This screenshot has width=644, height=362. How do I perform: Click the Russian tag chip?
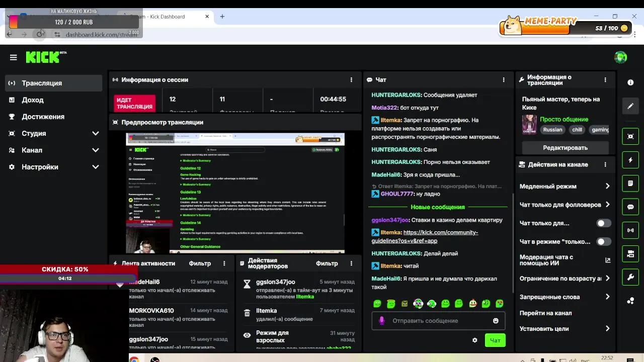click(x=552, y=130)
